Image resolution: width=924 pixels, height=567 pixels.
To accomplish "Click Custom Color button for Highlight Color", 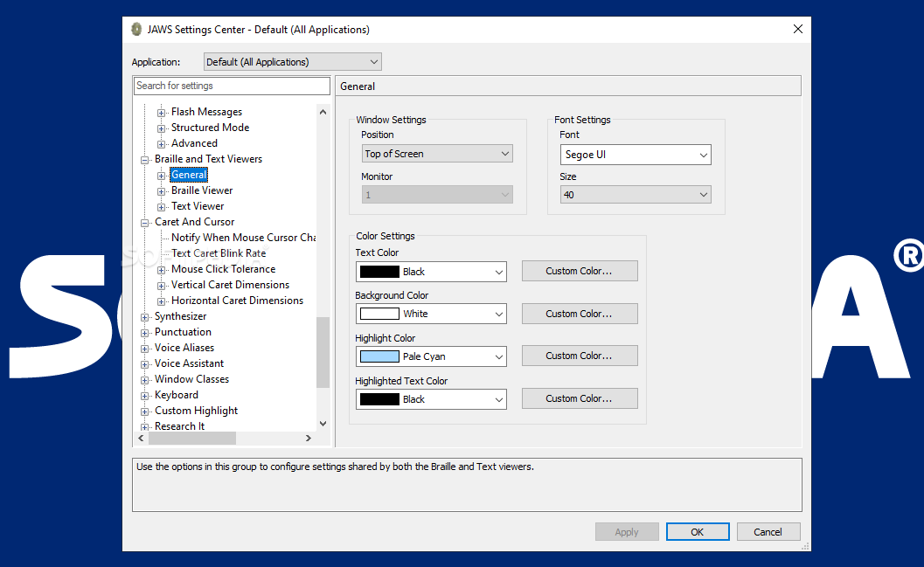I will tap(580, 356).
